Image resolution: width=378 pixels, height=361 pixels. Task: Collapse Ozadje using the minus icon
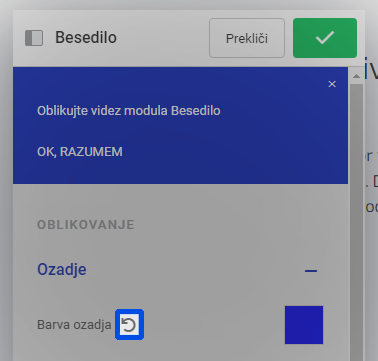tap(311, 271)
